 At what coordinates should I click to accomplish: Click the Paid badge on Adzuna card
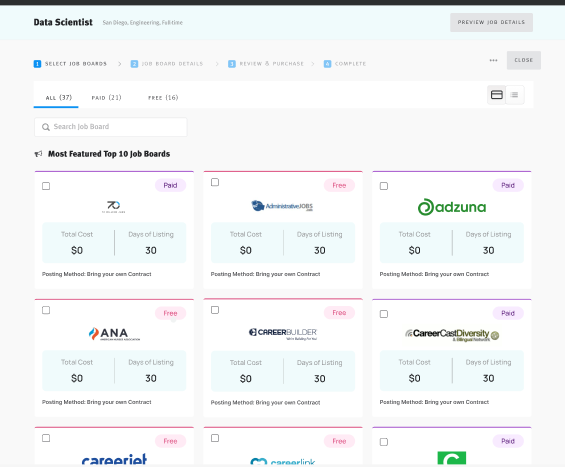(508, 185)
